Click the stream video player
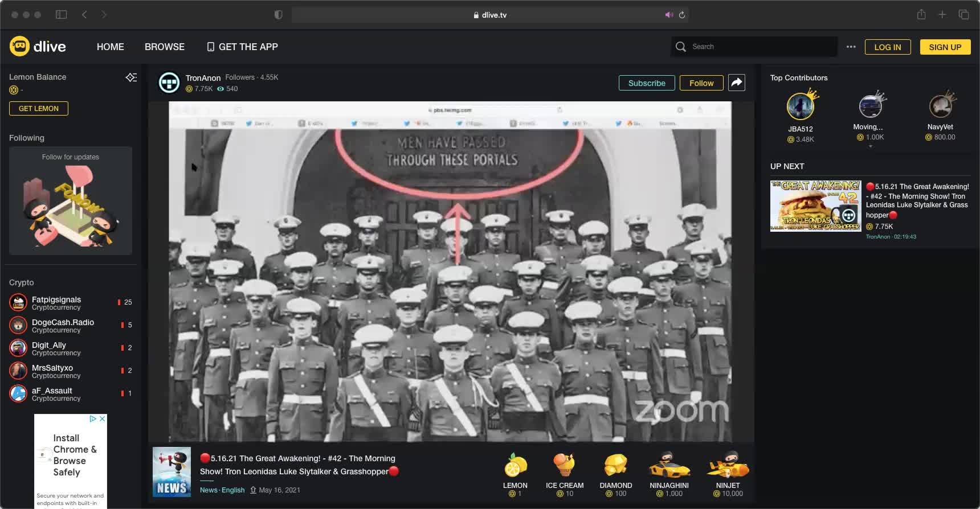Viewport: 980px width, 509px height. 450,272
